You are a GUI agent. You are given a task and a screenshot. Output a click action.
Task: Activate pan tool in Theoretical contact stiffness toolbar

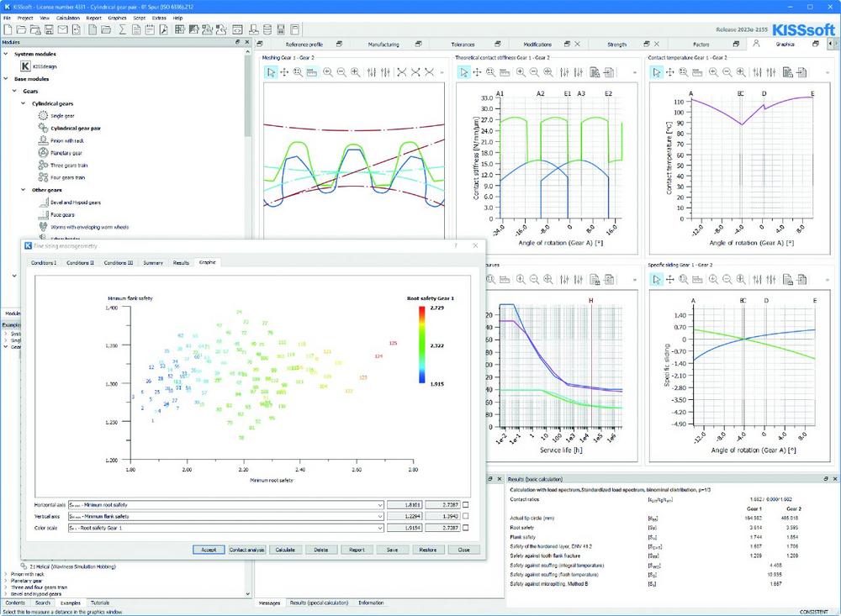click(x=477, y=72)
